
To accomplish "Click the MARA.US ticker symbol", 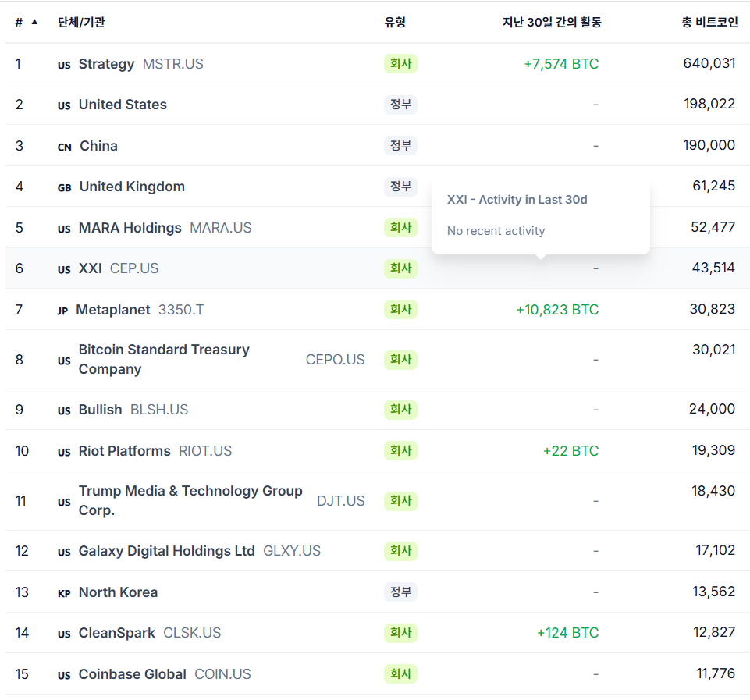I will tap(221, 228).
